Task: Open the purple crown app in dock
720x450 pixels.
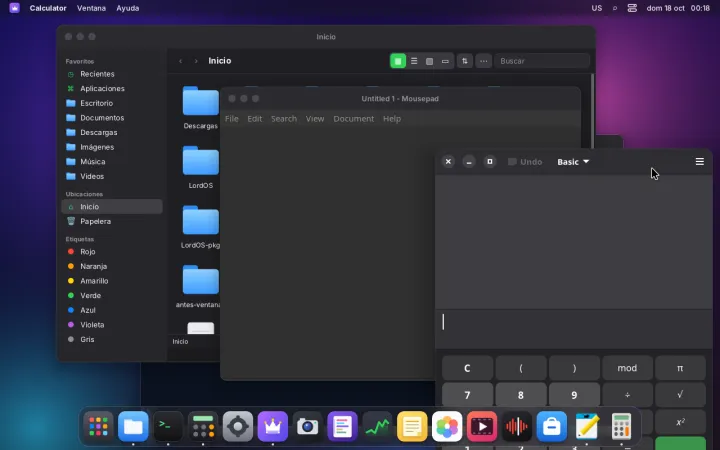Action: click(273, 427)
